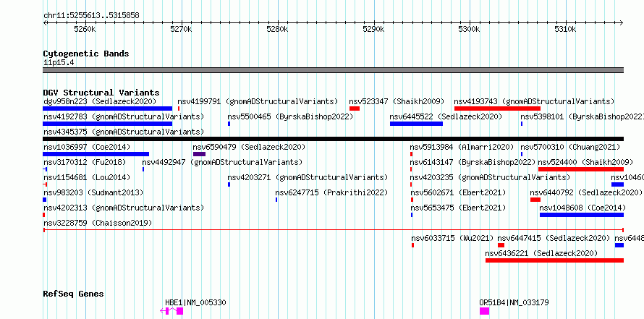This screenshot has width=644, height=319.
Task: Click nsv5700310 (Chuang2021) label
Action: point(570,147)
